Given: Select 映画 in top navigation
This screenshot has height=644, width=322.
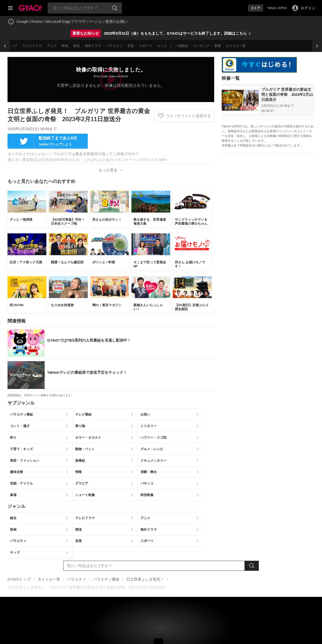Looking at the screenshot, I should [65, 46].
